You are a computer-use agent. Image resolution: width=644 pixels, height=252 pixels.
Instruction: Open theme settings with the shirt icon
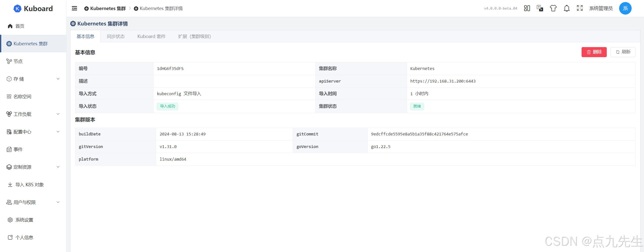pyautogui.click(x=553, y=8)
